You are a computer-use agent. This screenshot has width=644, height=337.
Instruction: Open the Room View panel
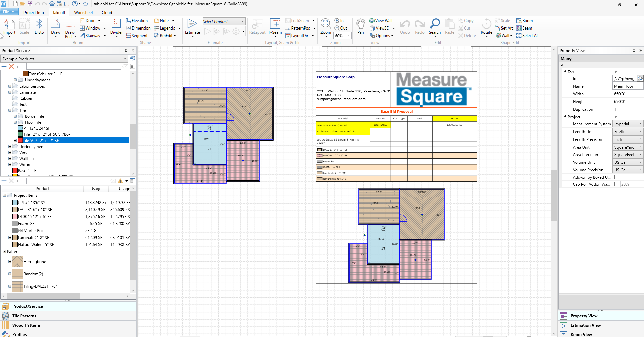[601, 334]
